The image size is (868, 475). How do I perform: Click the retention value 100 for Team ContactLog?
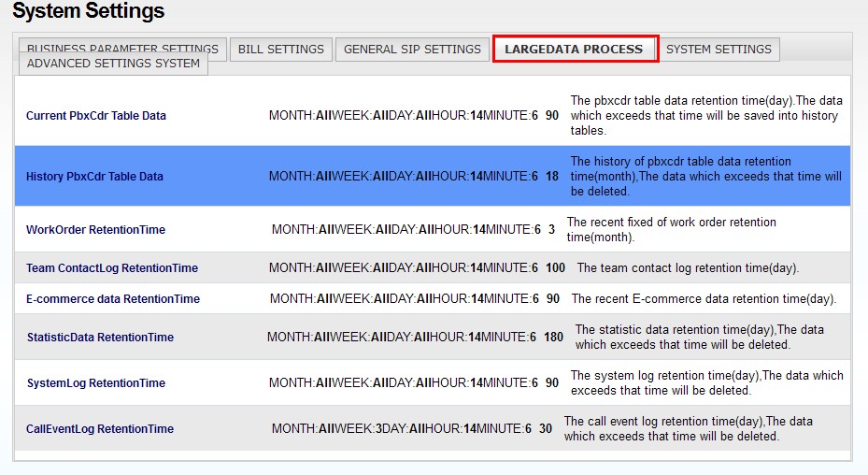click(x=555, y=268)
